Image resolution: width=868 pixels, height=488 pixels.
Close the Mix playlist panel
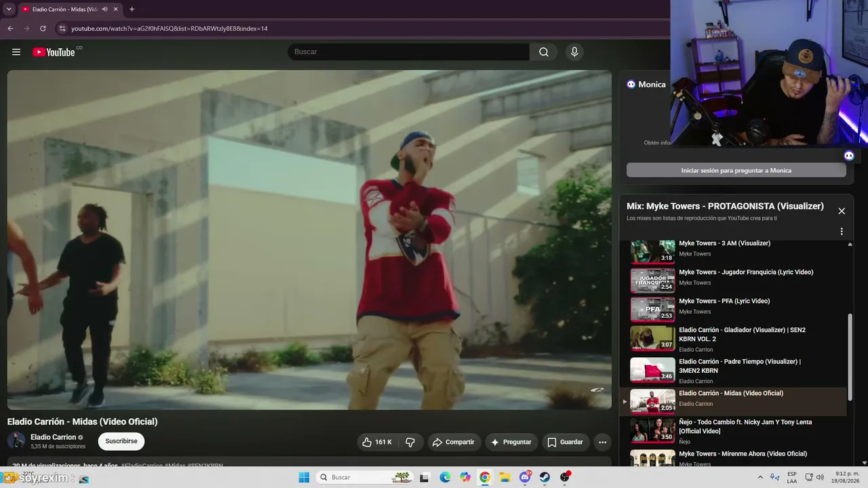point(842,211)
